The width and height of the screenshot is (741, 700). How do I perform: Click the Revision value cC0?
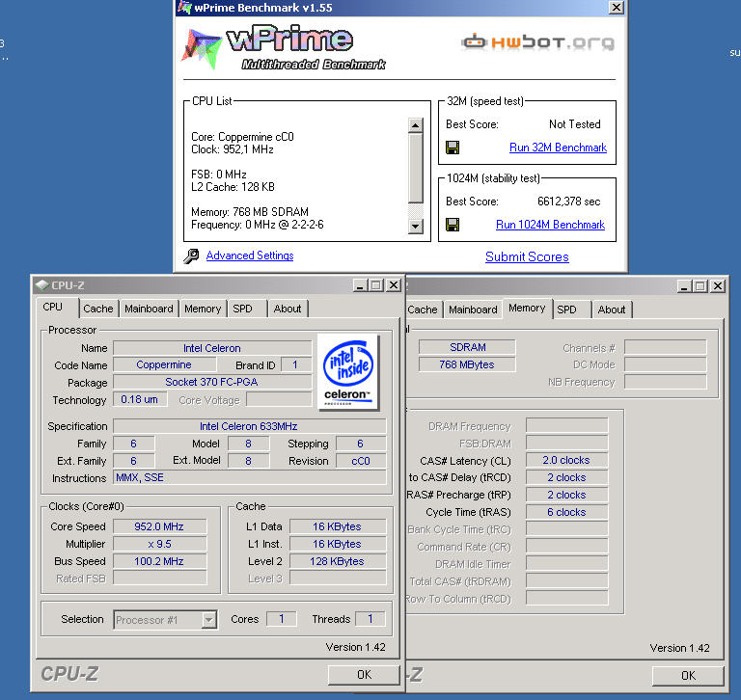361,461
